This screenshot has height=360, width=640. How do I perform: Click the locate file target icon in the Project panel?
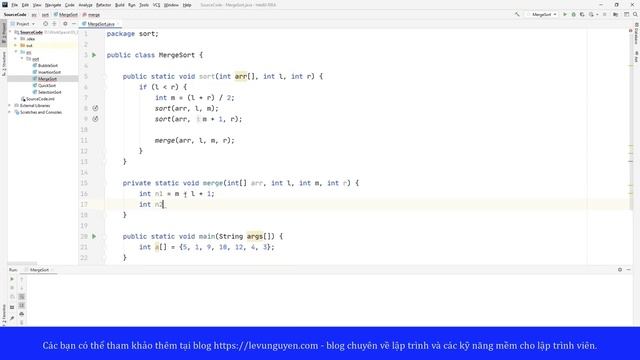(x=45, y=24)
